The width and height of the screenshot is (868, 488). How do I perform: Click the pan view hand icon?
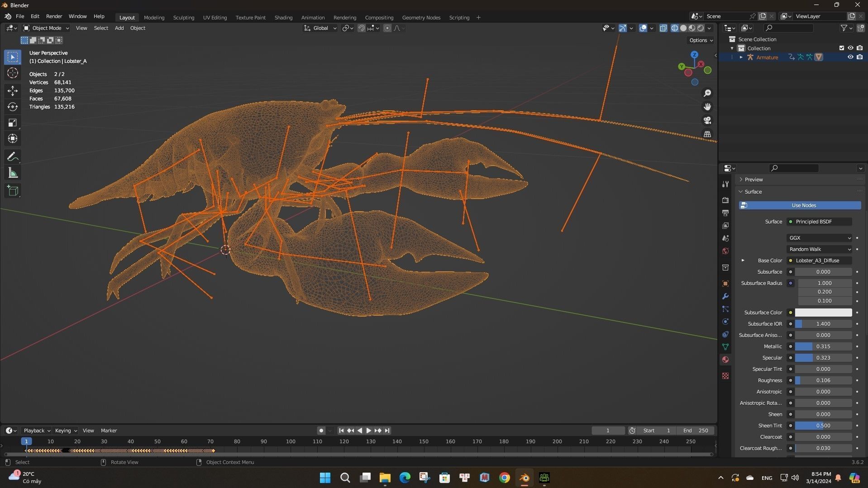(x=707, y=107)
